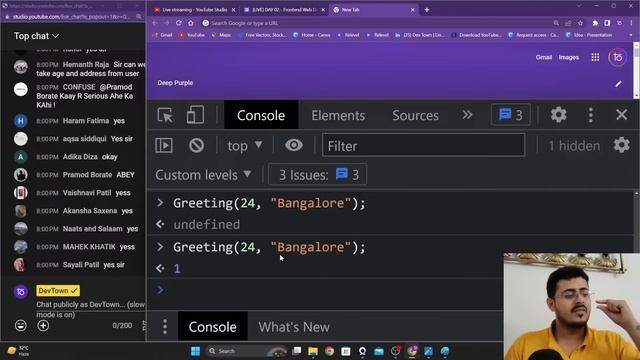Screen dimensions: 640x360
Task: Open the Google account avatar
Action: (617, 58)
